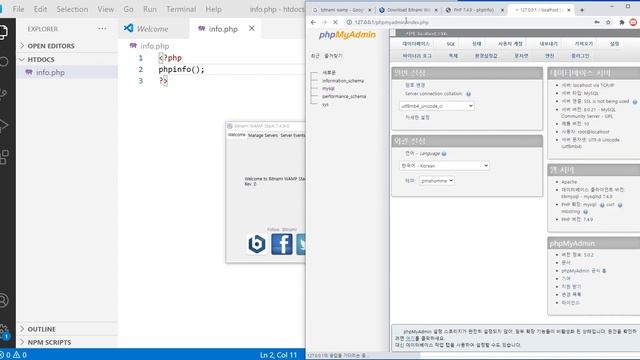Click the phpMyAdmin logo
Viewport: 640px width, 360px height.
(347, 35)
